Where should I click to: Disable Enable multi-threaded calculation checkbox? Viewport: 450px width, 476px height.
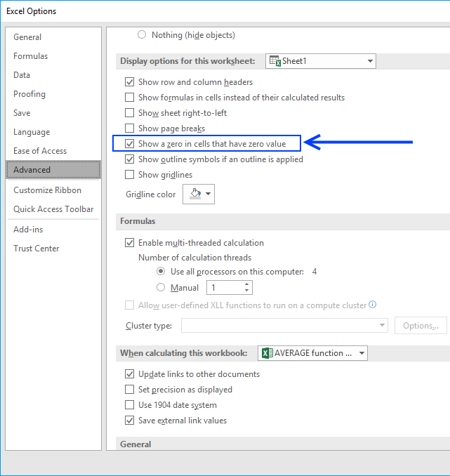pyautogui.click(x=129, y=243)
